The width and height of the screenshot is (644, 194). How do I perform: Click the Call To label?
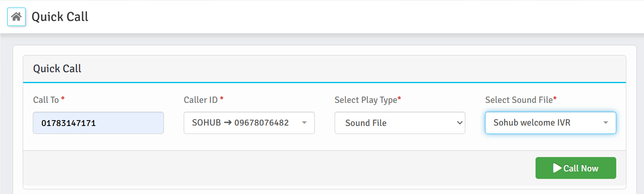(x=46, y=100)
